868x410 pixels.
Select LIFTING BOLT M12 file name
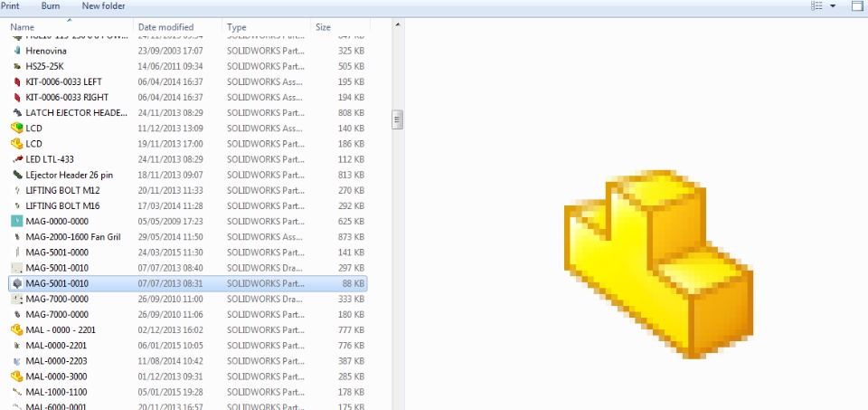62,190
